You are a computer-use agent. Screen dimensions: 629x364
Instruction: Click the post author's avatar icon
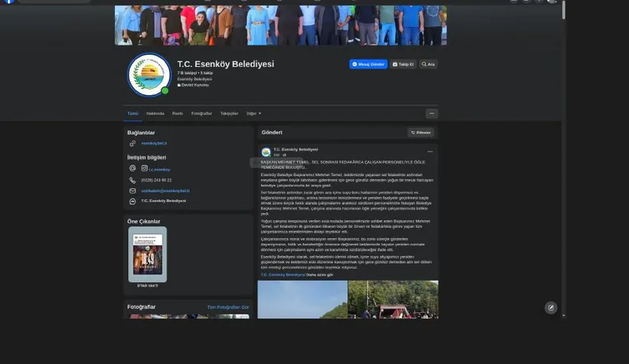click(266, 152)
